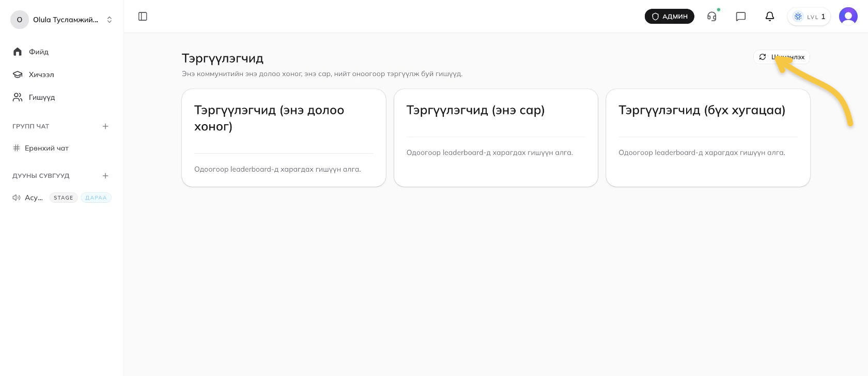Click the ДУУНЫ СУВГУУД section header
The image size is (868, 376).
click(x=41, y=176)
